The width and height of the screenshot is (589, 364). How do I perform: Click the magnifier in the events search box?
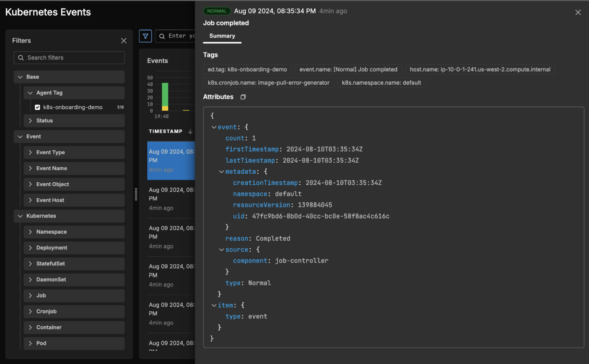(162, 36)
